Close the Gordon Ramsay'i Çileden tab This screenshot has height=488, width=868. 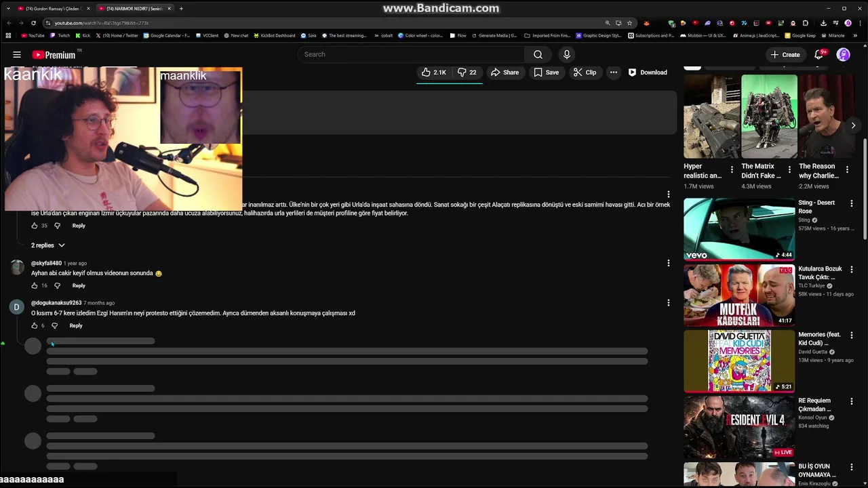point(88,9)
